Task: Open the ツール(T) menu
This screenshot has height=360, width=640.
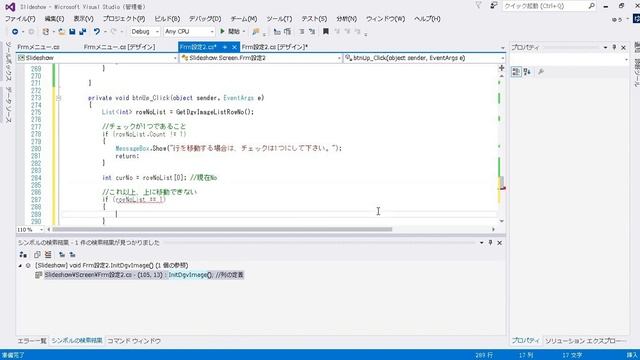Action: pyautogui.click(x=279, y=19)
